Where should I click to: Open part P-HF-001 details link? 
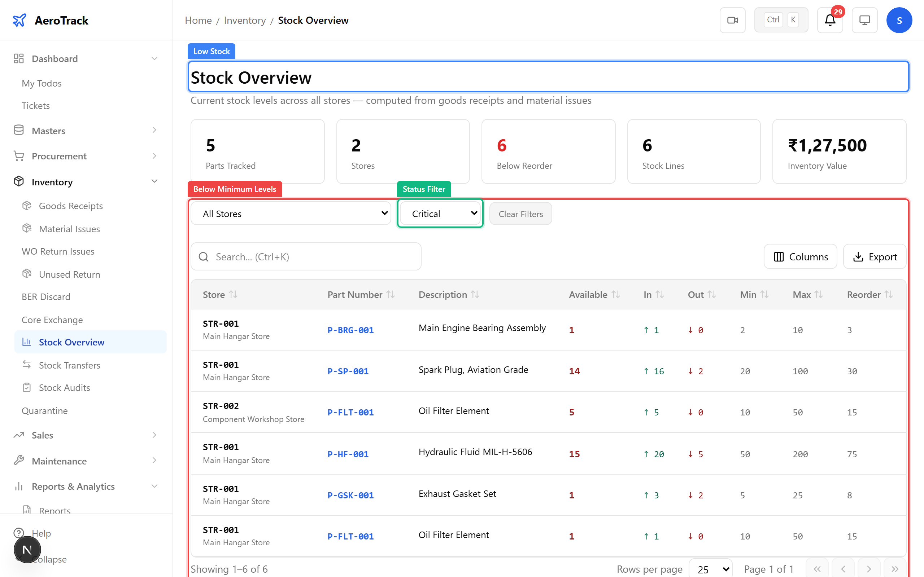(348, 454)
